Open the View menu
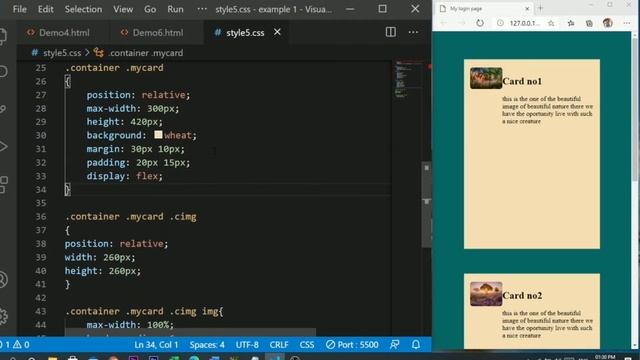640x360 pixels. [123, 9]
